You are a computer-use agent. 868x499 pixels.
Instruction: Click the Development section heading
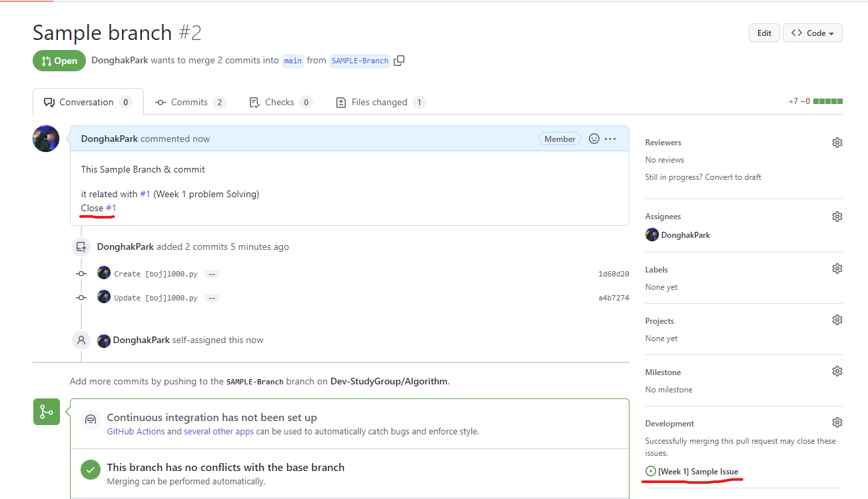point(669,423)
